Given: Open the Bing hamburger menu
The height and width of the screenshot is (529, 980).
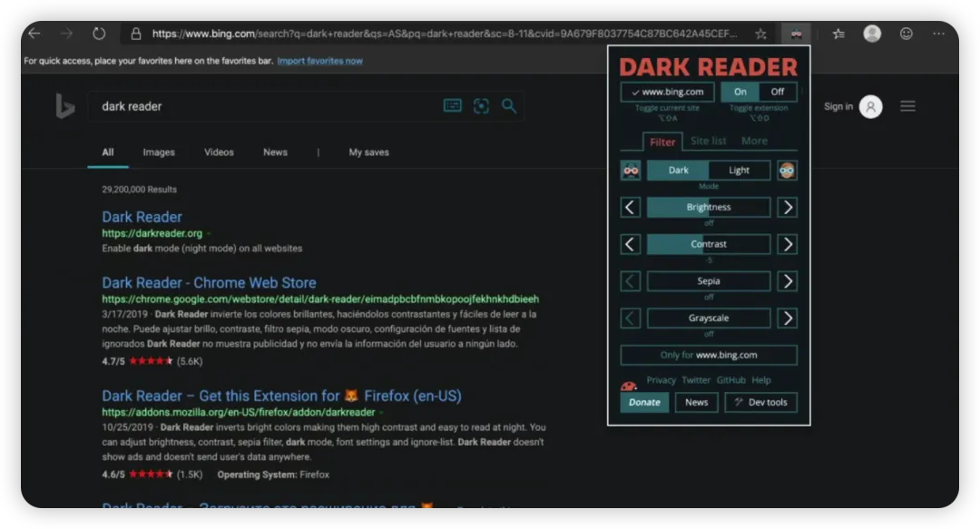Looking at the screenshot, I should [x=907, y=106].
